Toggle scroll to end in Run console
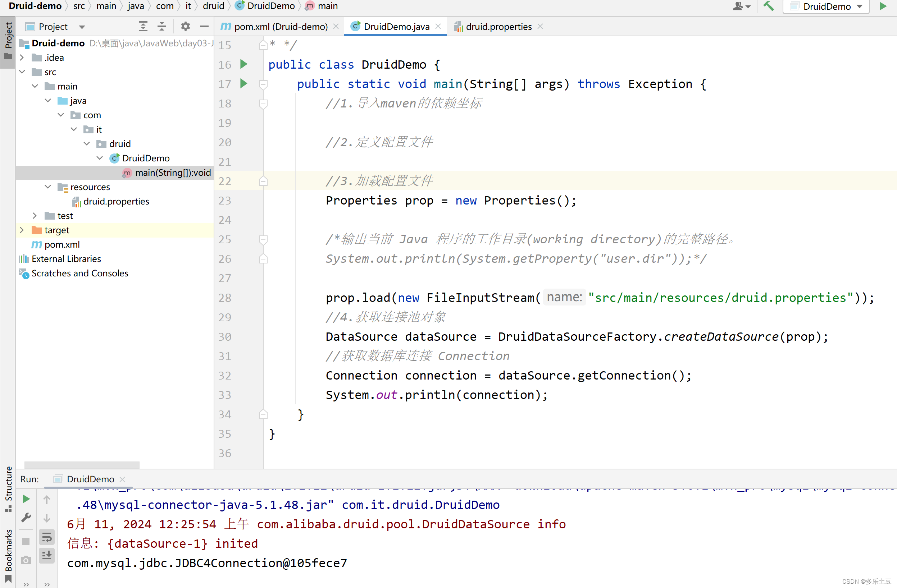This screenshot has height=588, width=897. coord(47,556)
